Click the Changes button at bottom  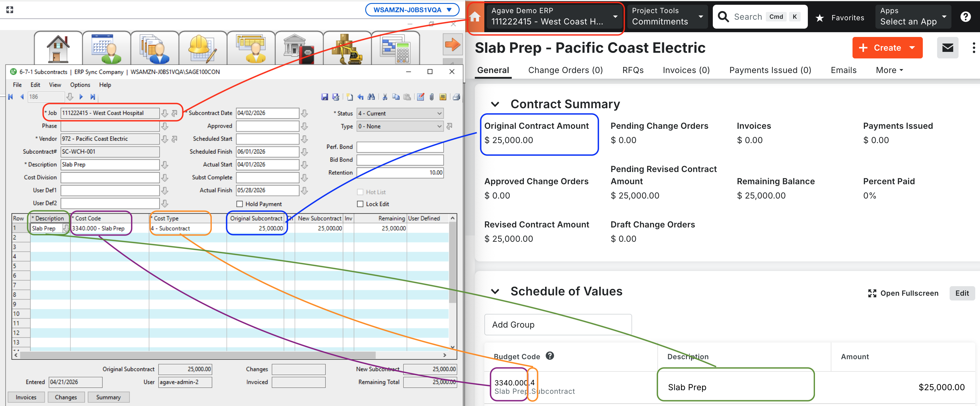[x=66, y=397]
